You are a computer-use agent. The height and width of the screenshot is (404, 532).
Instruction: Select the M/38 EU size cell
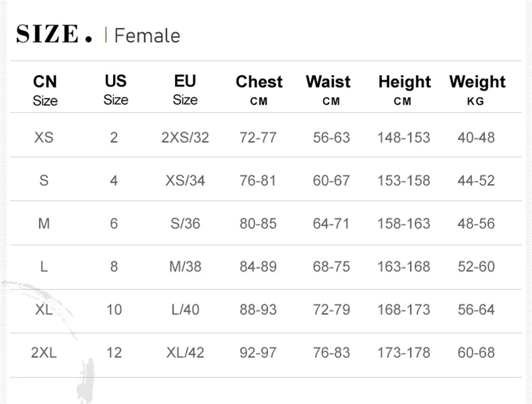(185, 267)
